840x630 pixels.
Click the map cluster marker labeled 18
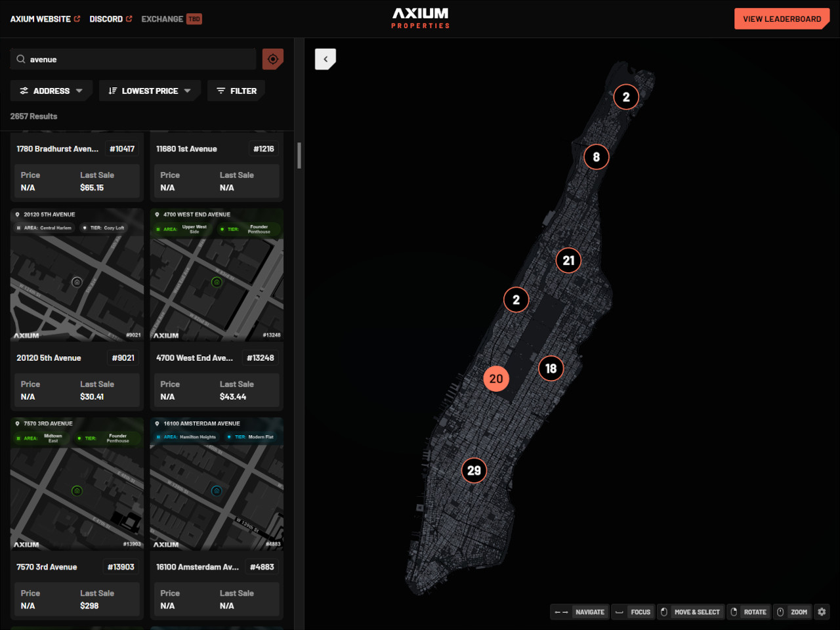551,369
